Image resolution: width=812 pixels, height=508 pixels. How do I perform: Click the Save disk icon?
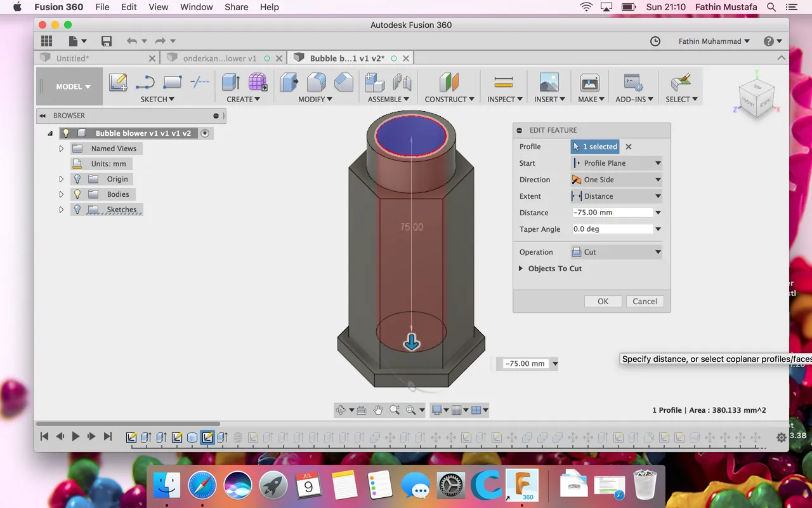(107, 41)
